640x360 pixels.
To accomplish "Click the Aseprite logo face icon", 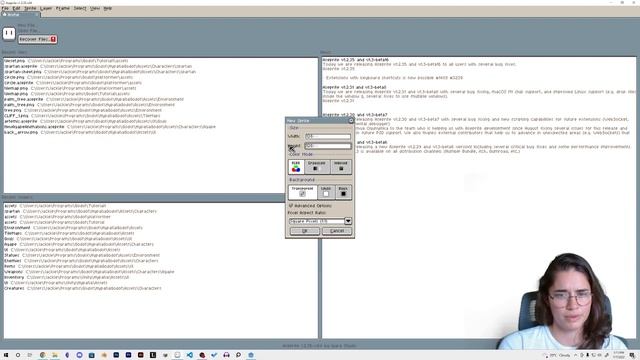I will pyautogui.click(x=9, y=33).
